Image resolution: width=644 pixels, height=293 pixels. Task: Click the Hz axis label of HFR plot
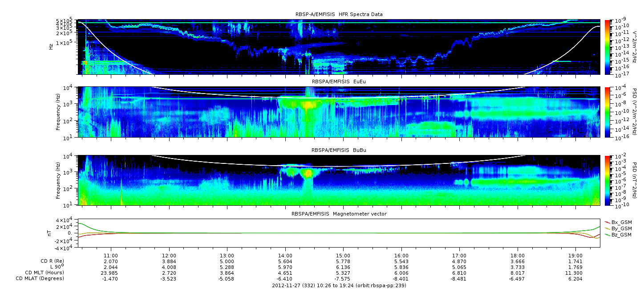[51, 47]
